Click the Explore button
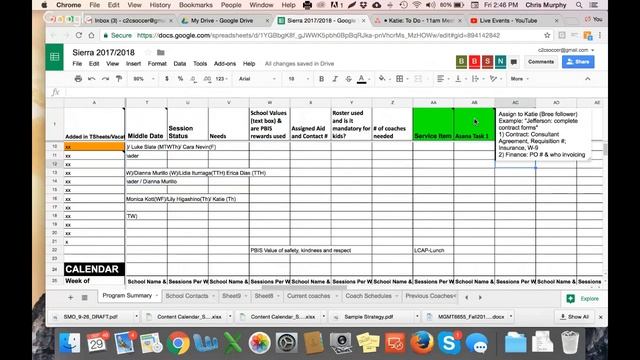Screen dimensions: 640x360 [x=583, y=299]
